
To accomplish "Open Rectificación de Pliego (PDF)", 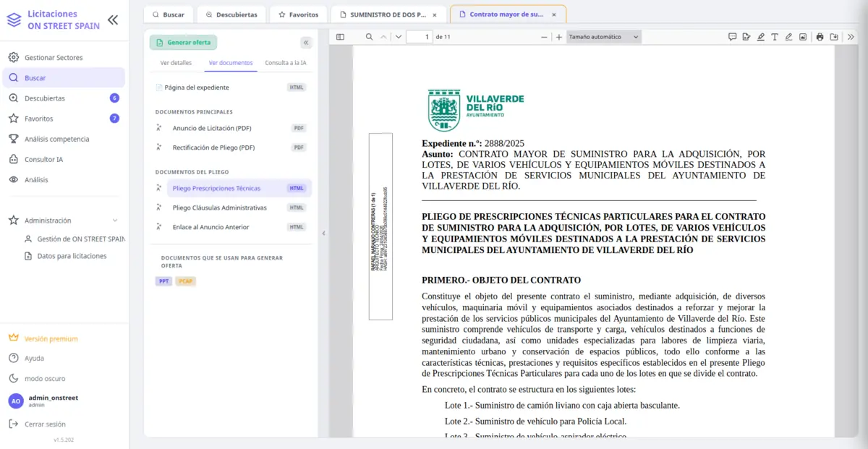I will point(213,147).
